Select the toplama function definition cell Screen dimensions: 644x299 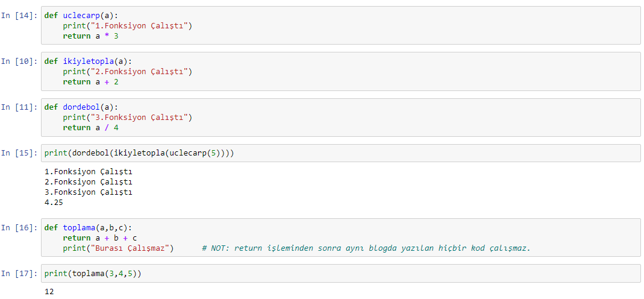click(340, 238)
